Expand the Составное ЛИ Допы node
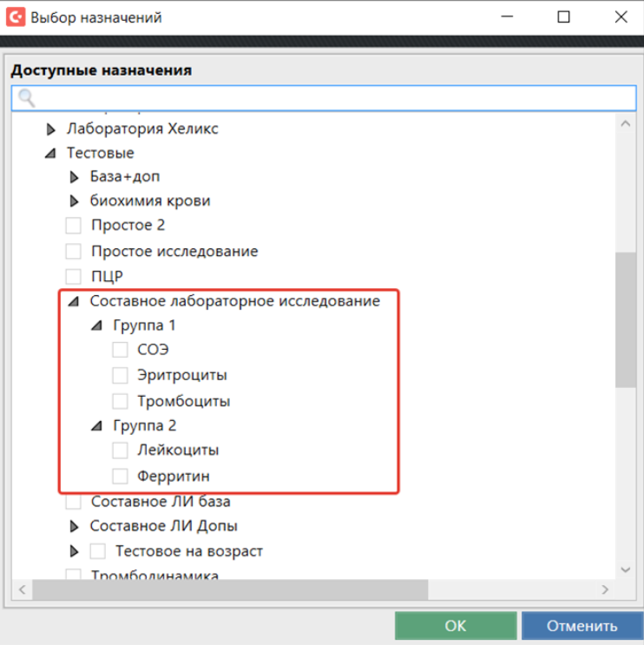The image size is (644, 645). point(74,526)
